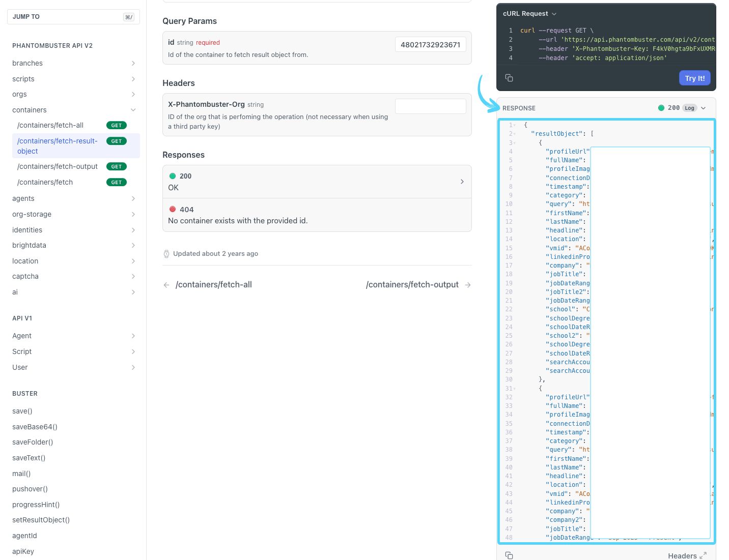The image size is (729, 560).
Task: Open the 200 Log response dropdown
Action: tap(703, 108)
